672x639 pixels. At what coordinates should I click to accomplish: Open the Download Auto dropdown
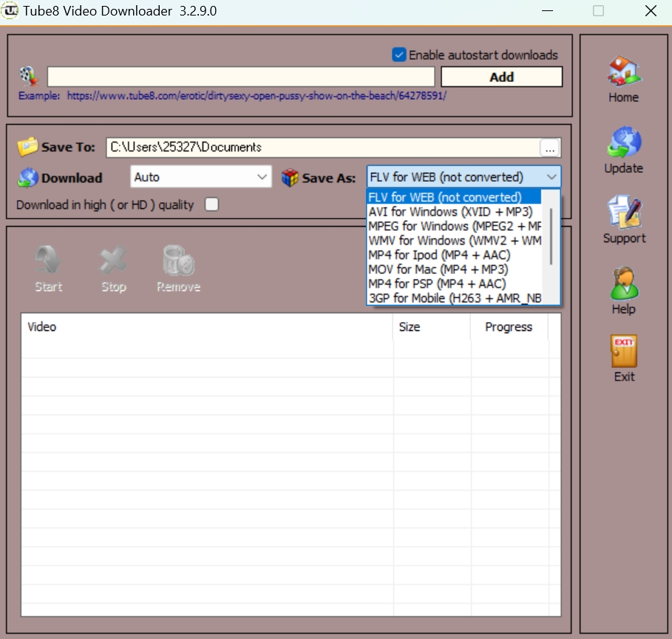pyautogui.click(x=200, y=177)
